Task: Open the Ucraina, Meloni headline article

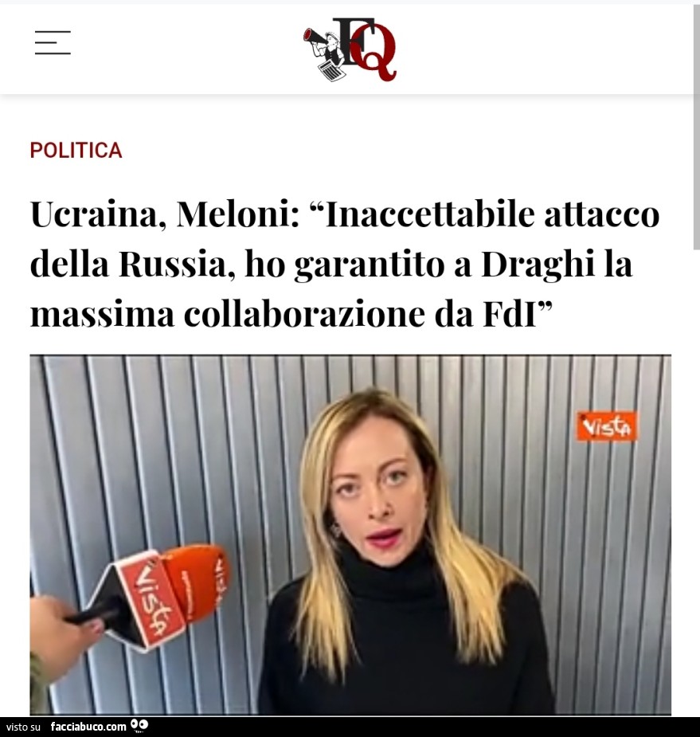Action: 346,265
